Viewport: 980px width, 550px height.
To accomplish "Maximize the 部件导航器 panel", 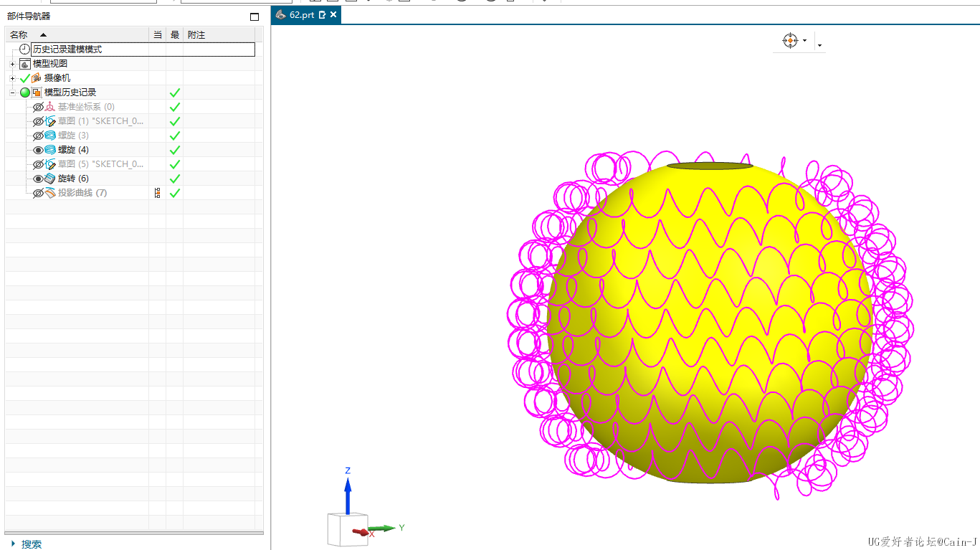I will [x=254, y=16].
